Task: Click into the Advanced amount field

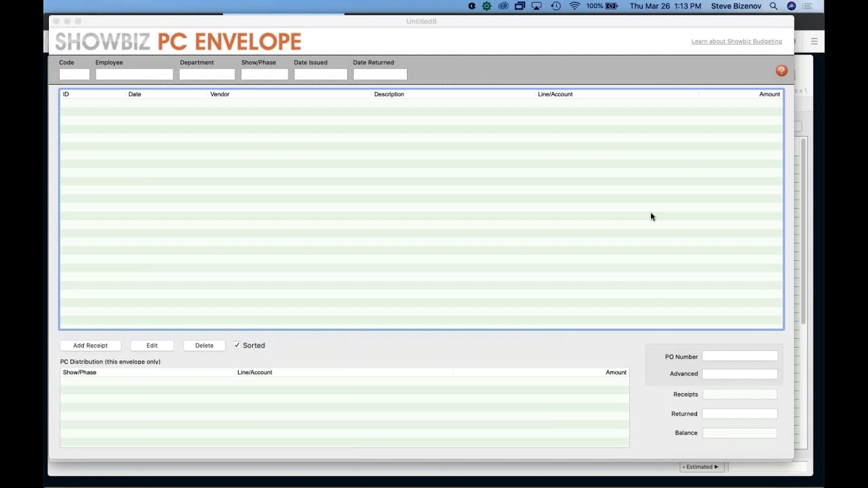Action: coord(740,373)
